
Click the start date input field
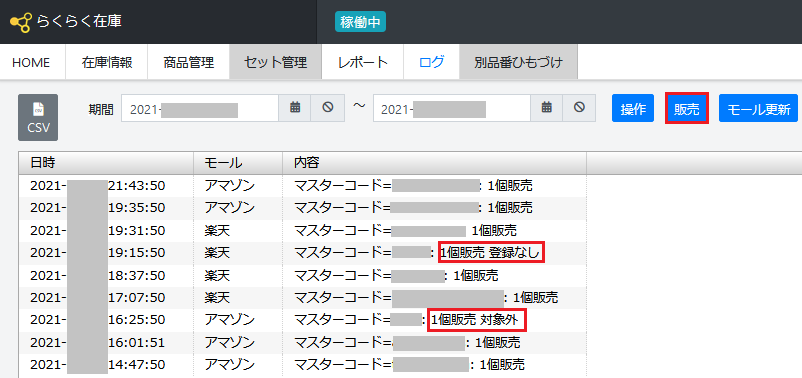tap(200, 108)
